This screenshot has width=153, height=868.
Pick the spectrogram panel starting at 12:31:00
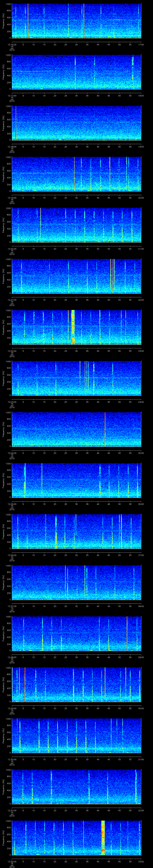click(76, 787)
